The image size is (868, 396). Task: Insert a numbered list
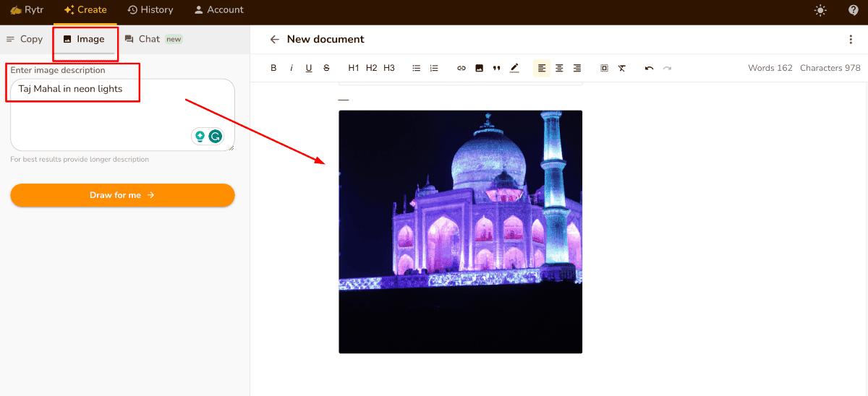point(434,68)
